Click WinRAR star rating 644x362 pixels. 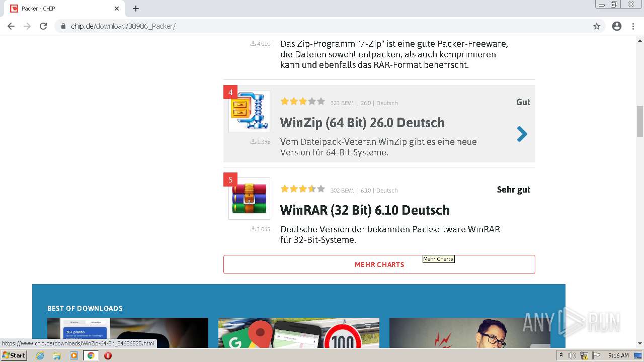click(x=303, y=189)
